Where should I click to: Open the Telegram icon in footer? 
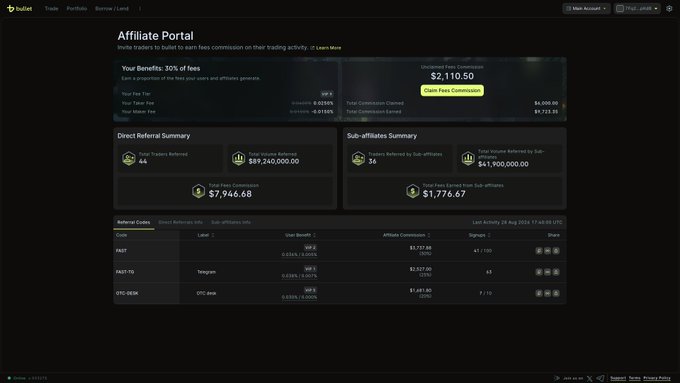tap(600, 378)
